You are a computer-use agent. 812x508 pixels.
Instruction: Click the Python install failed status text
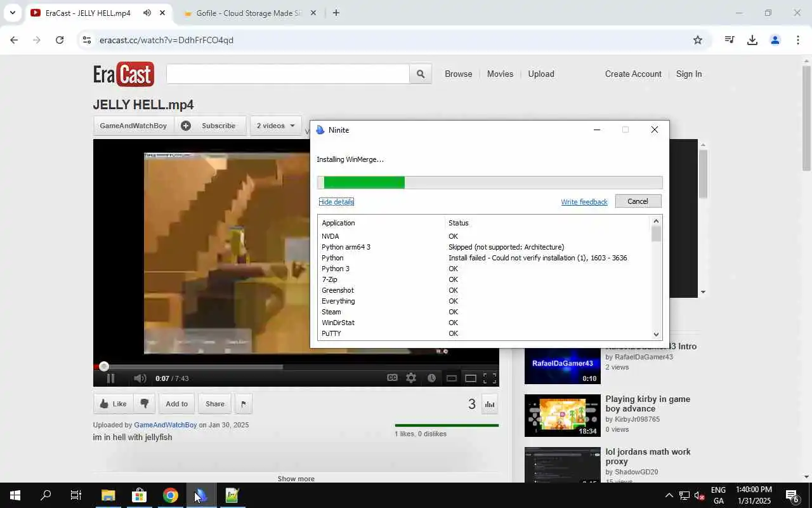pyautogui.click(x=537, y=258)
